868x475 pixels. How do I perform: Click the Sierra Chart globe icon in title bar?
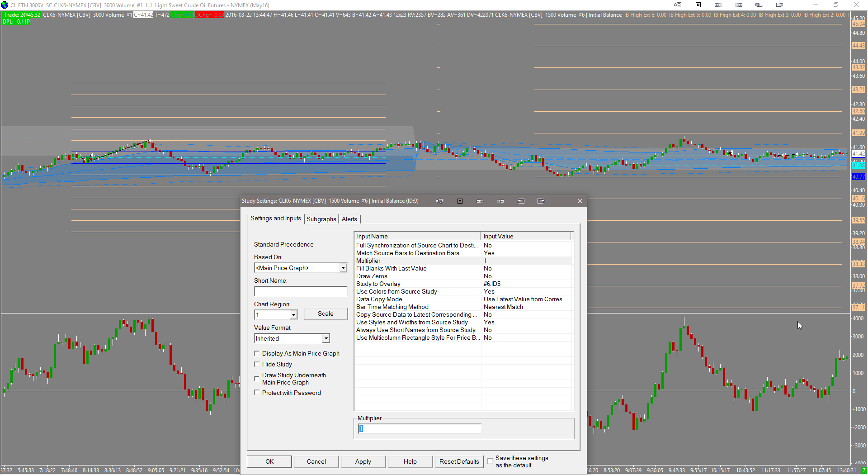tap(5, 5)
